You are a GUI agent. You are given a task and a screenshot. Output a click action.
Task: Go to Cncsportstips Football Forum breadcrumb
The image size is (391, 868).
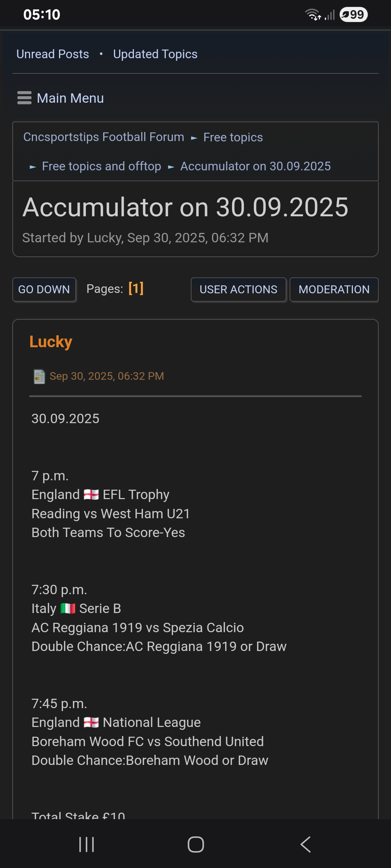pos(104,137)
